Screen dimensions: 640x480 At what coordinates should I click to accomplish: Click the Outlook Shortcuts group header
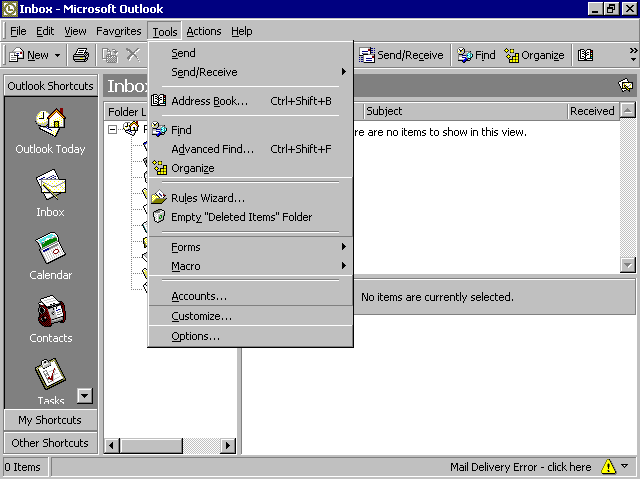pos(51,86)
